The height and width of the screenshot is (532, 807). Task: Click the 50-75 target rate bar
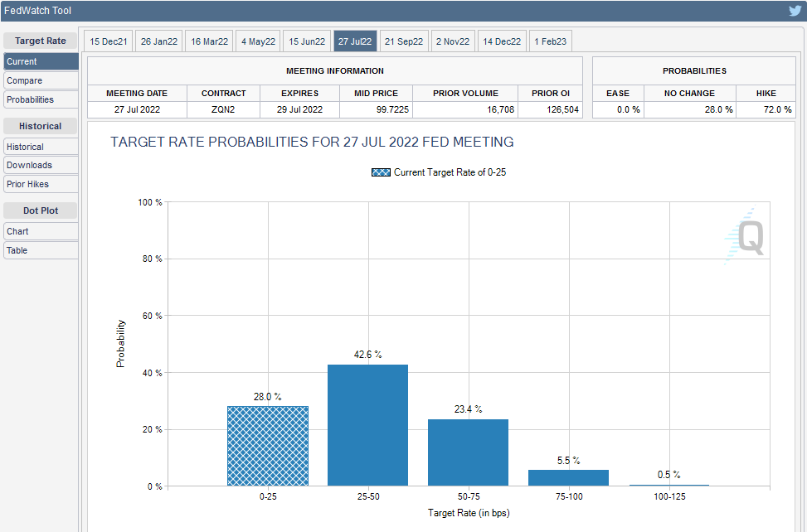tap(469, 452)
